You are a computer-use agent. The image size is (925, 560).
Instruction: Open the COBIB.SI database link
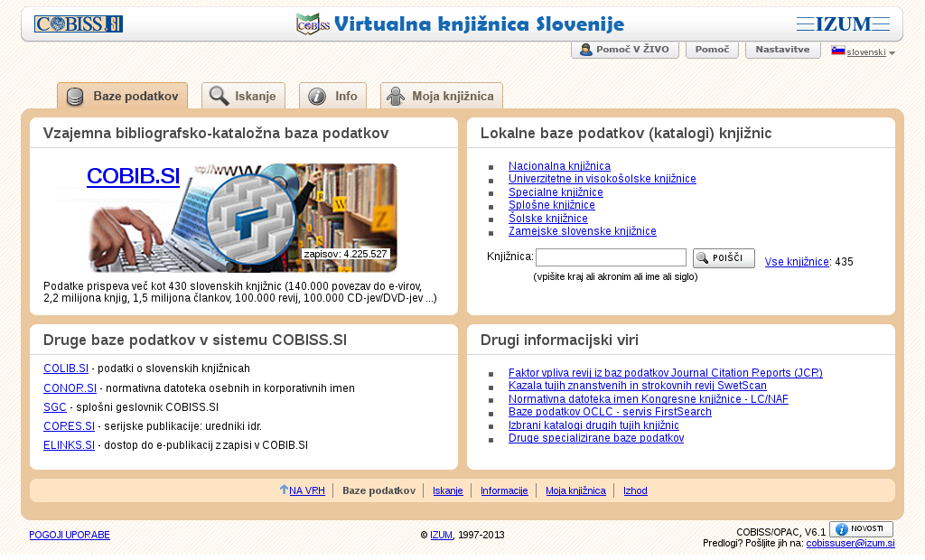(133, 176)
